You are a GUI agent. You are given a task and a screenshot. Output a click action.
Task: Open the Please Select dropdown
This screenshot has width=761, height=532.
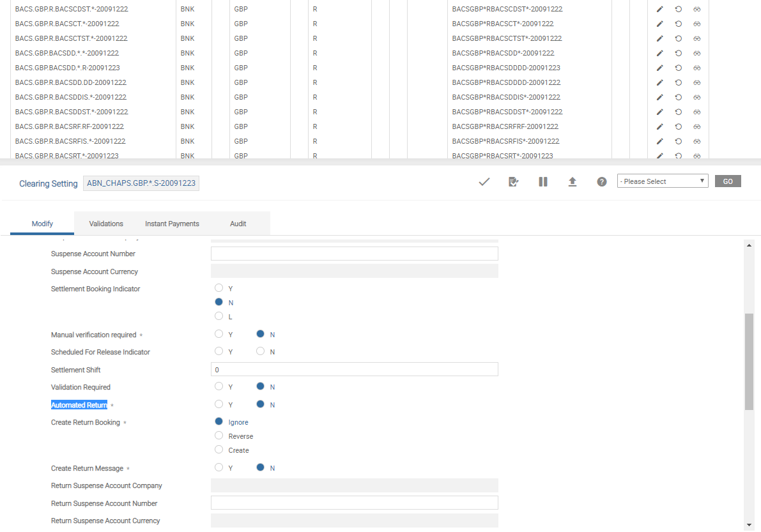663,181
